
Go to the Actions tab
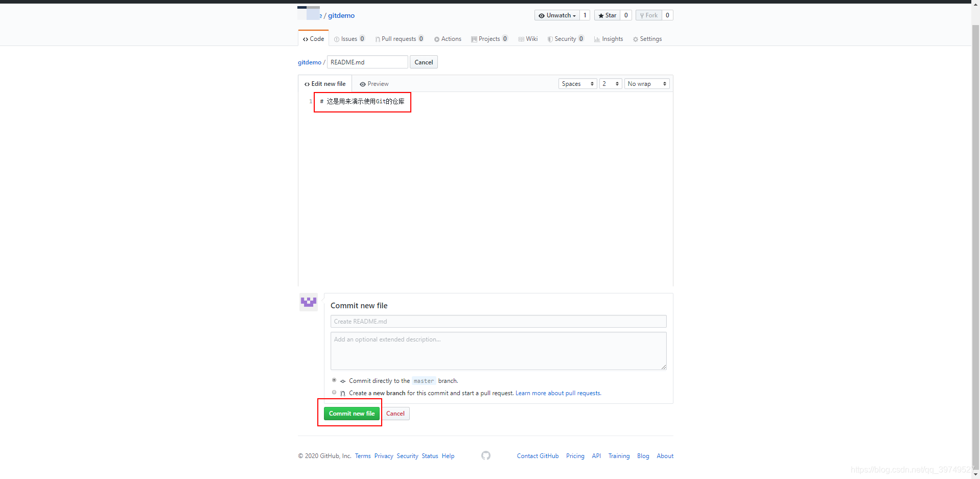(x=448, y=39)
